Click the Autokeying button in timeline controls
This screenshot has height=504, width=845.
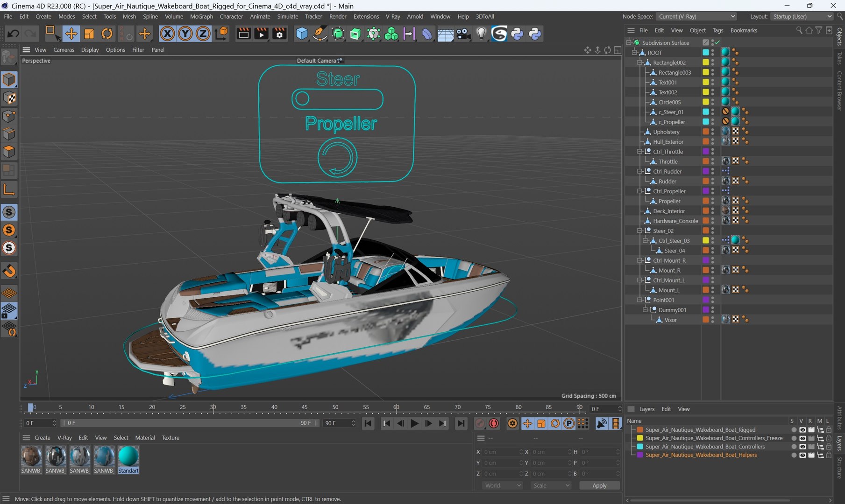click(x=494, y=423)
